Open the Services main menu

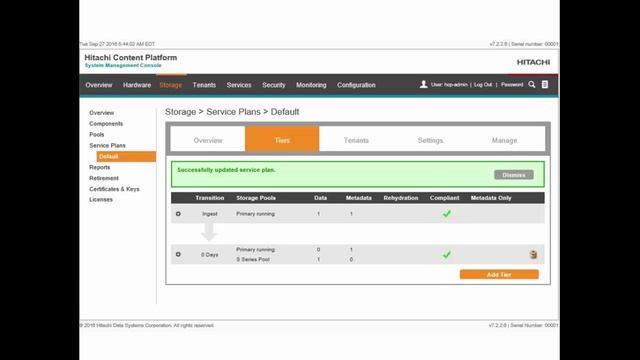point(239,85)
